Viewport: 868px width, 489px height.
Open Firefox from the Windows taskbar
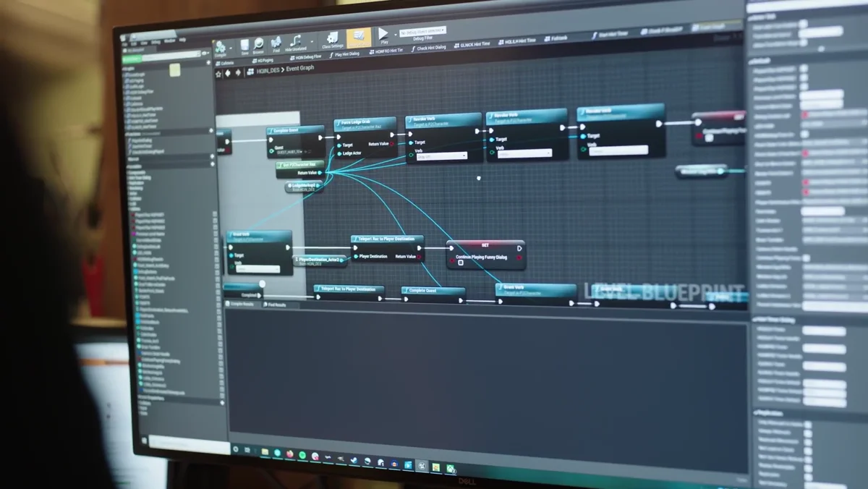[290, 454]
